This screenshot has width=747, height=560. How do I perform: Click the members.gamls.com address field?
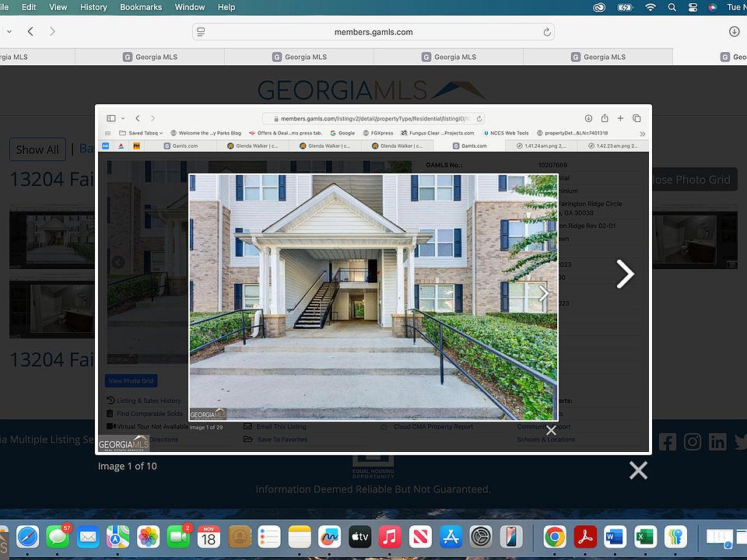tap(373, 32)
